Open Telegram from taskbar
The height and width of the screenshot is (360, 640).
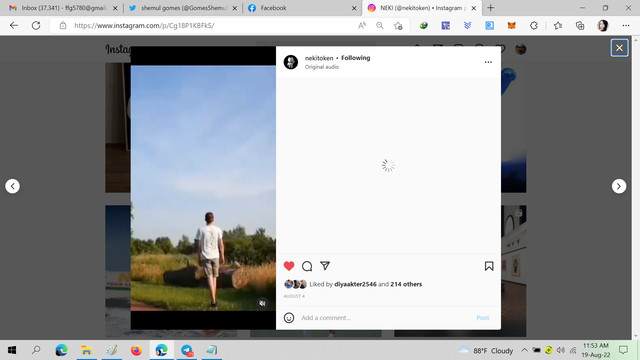[x=187, y=350]
